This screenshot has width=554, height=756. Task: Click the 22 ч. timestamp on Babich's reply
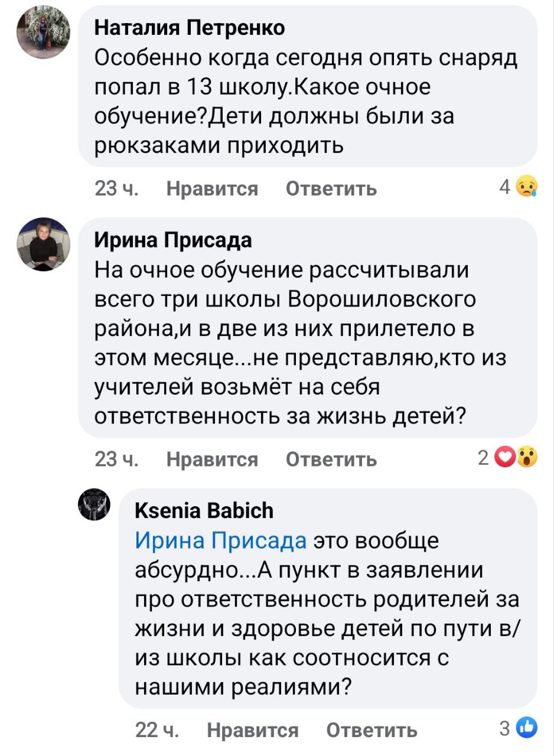(x=157, y=730)
